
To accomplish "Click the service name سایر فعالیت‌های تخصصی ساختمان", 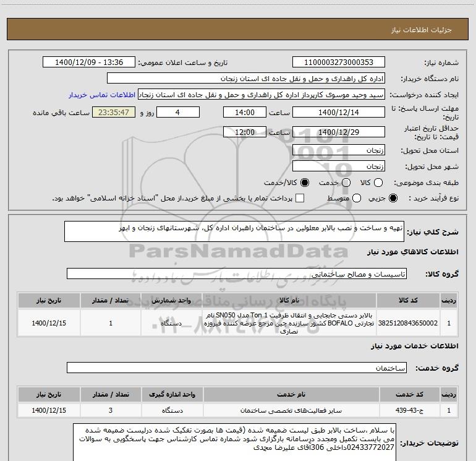I will coord(291,410).
